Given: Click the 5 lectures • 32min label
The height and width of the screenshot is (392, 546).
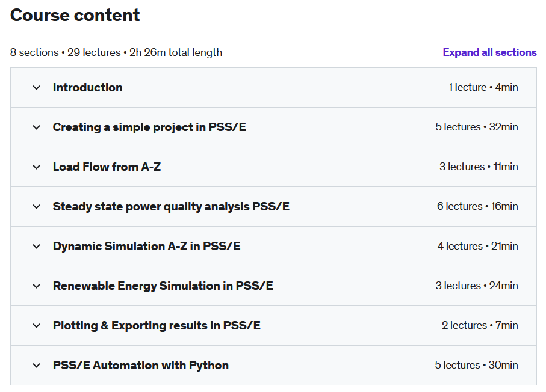Looking at the screenshot, I should pyautogui.click(x=477, y=127).
